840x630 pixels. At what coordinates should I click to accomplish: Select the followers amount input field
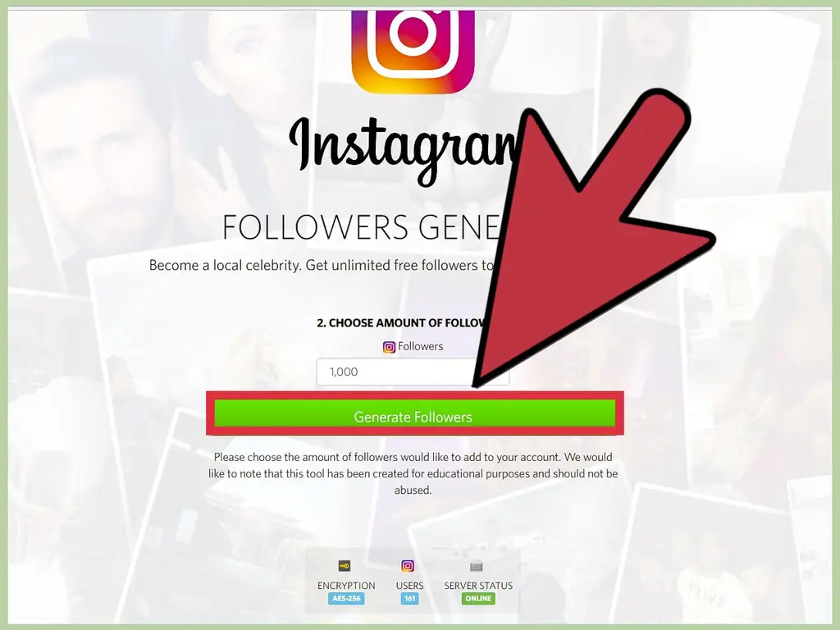[413, 372]
